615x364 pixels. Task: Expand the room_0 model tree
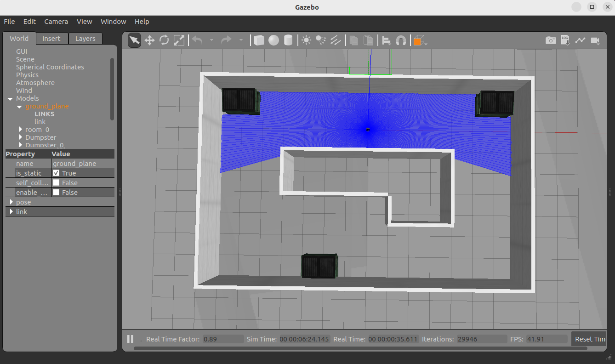click(x=21, y=130)
